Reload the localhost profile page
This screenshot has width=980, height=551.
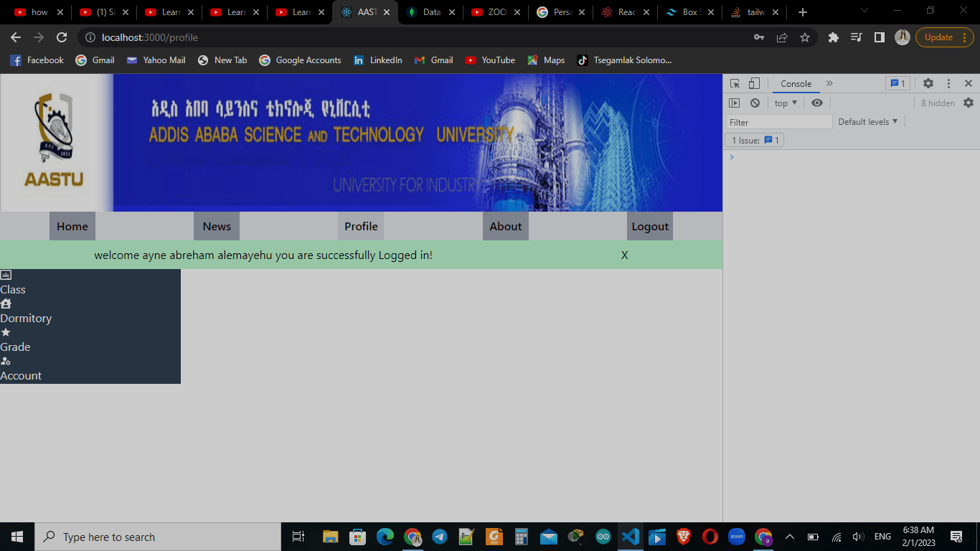(x=62, y=37)
